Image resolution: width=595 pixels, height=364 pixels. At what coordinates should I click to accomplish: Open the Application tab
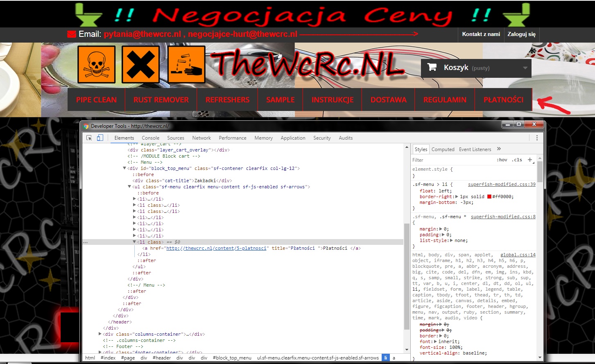293,138
